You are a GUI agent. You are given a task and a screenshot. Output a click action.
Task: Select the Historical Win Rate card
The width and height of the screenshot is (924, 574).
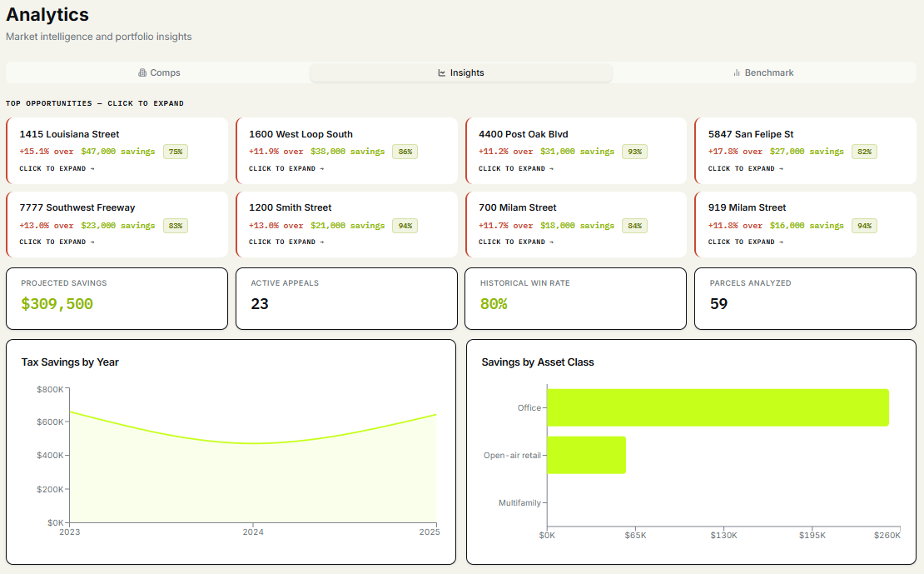point(576,298)
